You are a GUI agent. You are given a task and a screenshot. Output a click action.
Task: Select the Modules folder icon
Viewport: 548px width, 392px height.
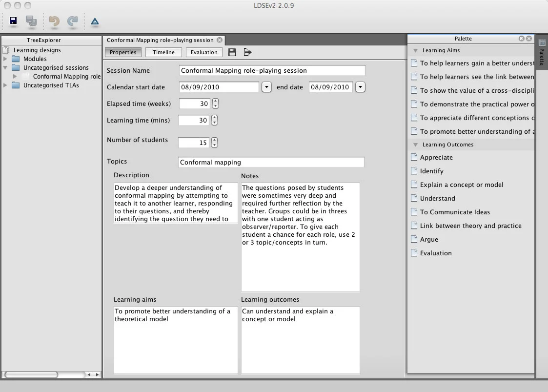tap(16, 59)
